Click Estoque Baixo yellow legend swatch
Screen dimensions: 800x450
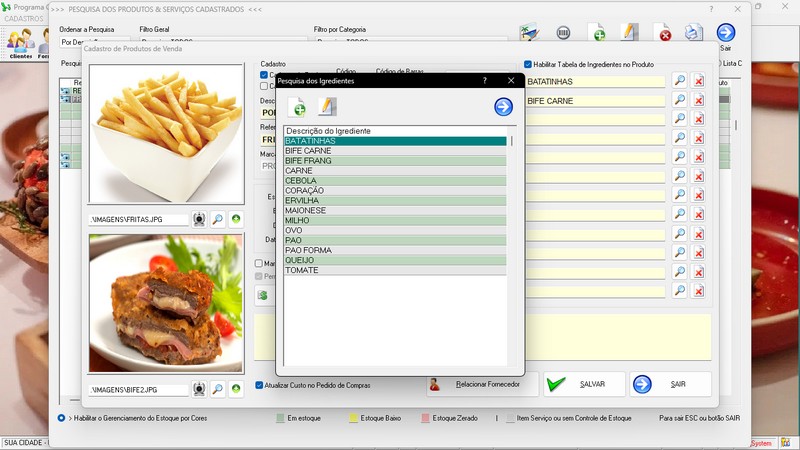353,418
